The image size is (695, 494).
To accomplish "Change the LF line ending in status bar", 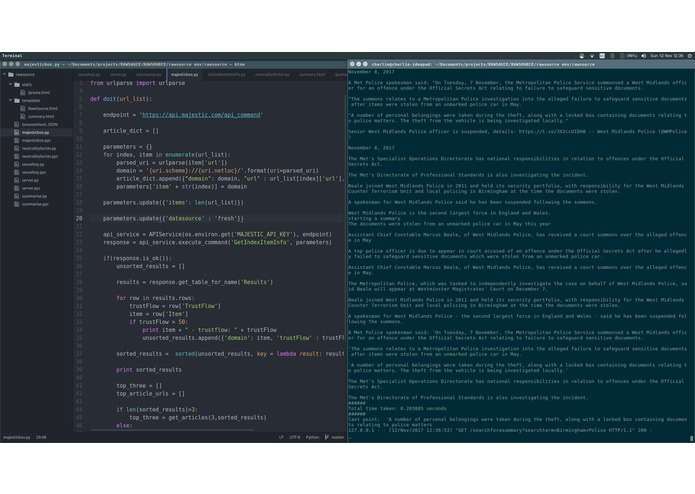I will click(281, 437).
